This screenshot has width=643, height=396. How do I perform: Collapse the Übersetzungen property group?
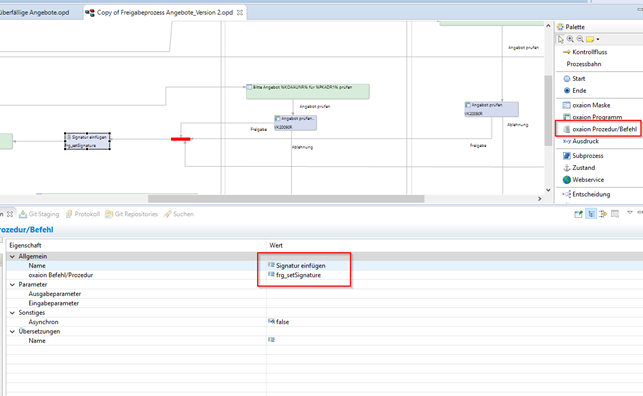[12, 331]
